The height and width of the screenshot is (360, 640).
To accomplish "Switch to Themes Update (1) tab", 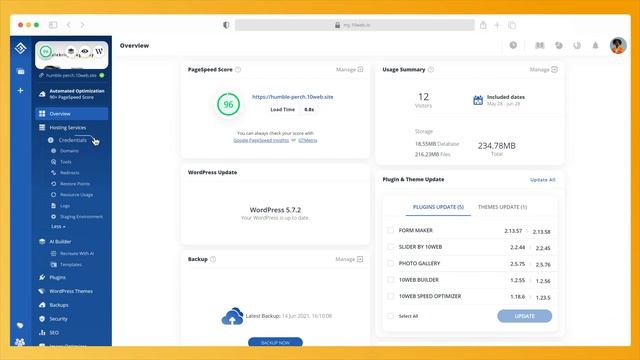I will coord(502,207).
